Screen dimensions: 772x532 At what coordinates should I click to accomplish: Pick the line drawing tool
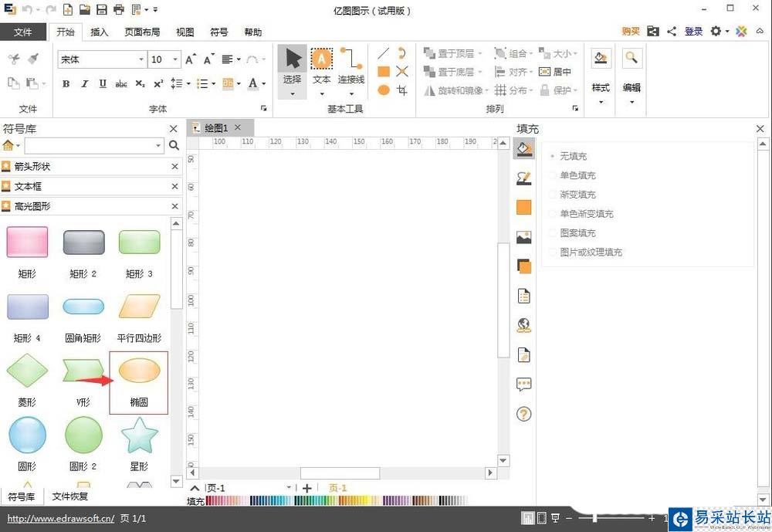pos(383,53)
